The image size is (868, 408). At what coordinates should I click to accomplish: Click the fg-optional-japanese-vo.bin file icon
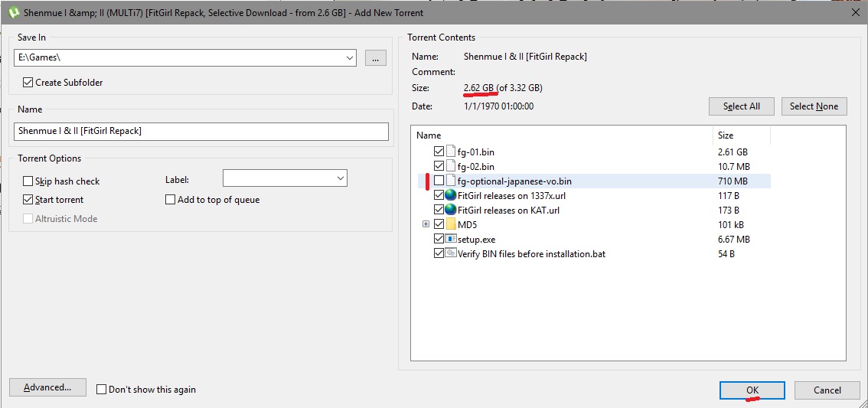click(450, 181)
